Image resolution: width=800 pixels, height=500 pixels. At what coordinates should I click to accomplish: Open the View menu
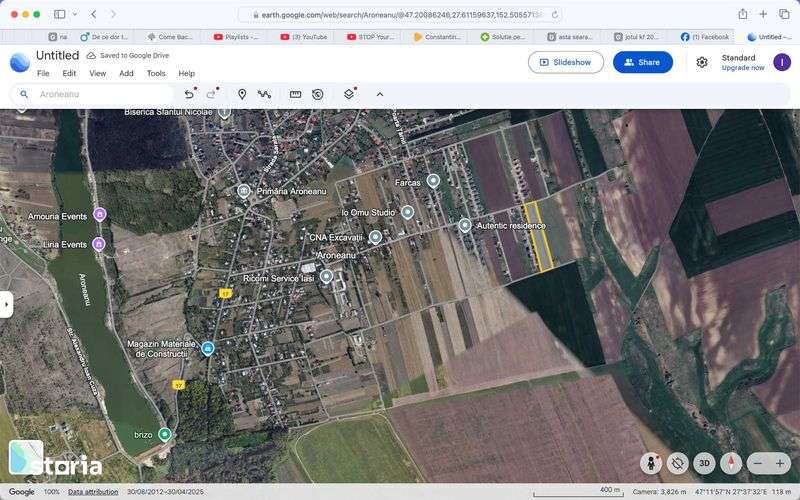point(97,73)
